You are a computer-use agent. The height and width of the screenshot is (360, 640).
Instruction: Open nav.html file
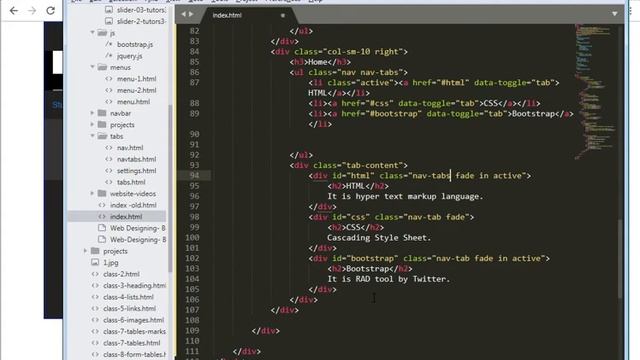pos(130,148)
